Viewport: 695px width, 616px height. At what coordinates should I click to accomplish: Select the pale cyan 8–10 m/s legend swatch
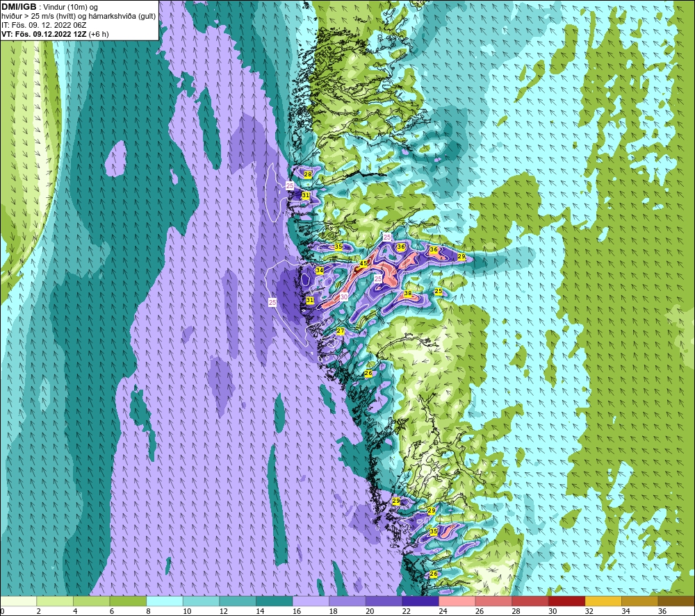pyautogui.click(x=165, y=601)
